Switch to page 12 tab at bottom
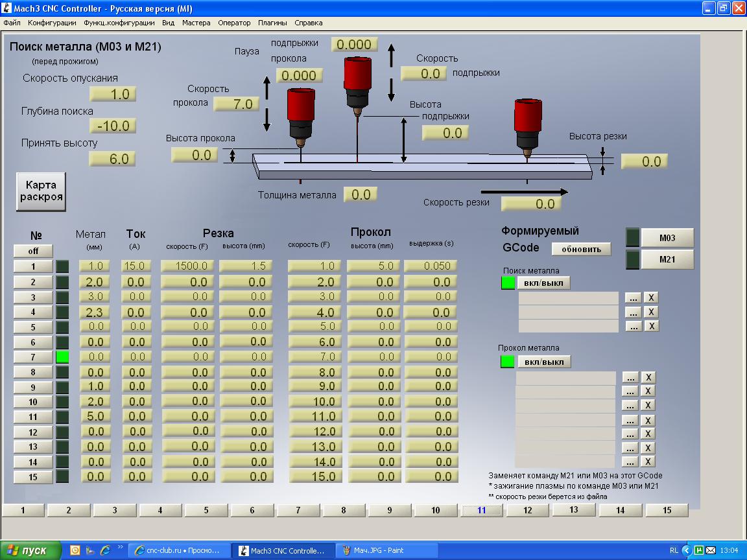The height and width of the screenshot is (560, 747). 527,510
